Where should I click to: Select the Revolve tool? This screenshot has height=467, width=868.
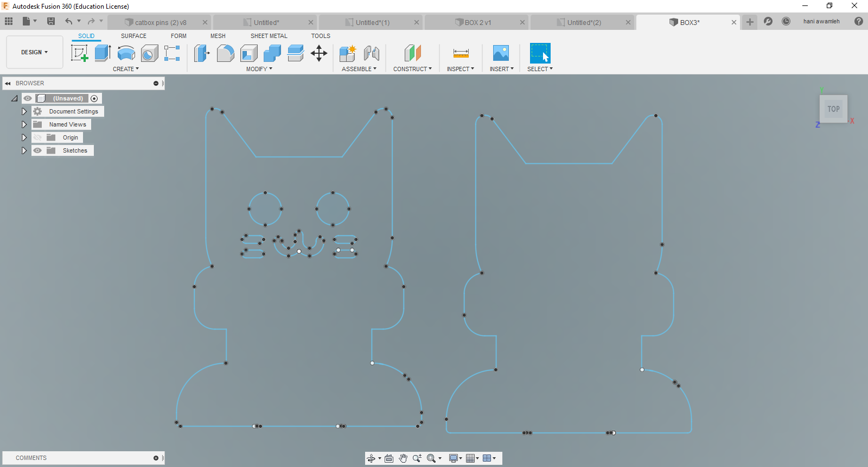point(126,53)
